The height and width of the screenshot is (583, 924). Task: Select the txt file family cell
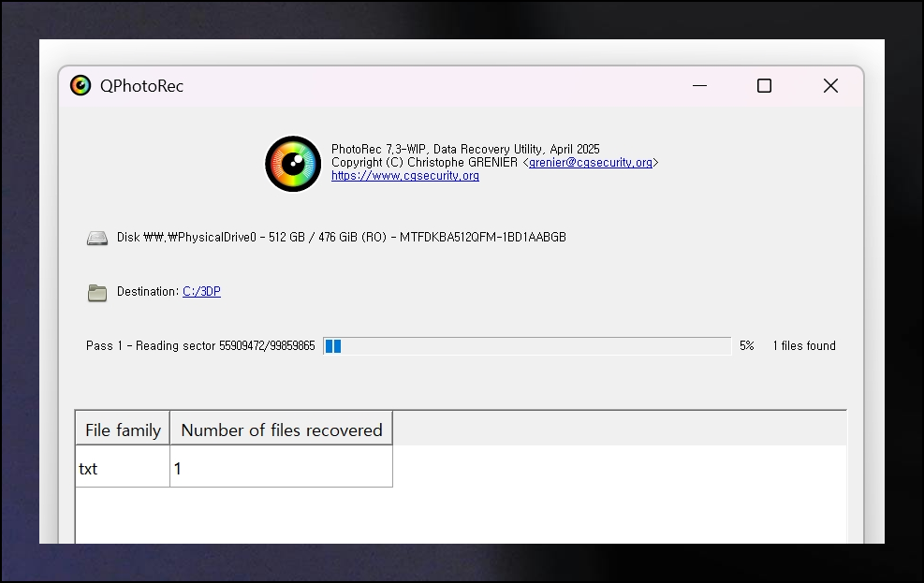pos(123,466)
